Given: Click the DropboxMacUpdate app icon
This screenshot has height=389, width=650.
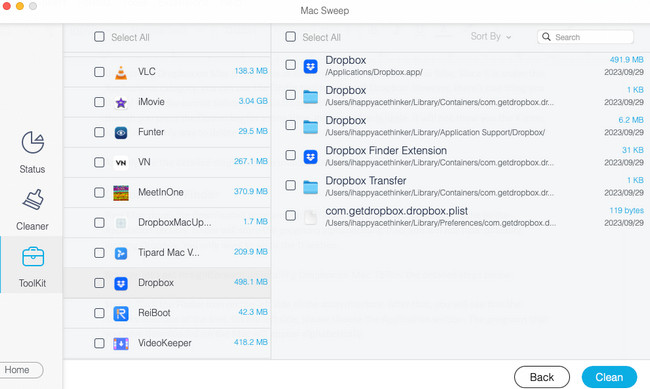Looking at the screenshot, I should pos(121,223).
